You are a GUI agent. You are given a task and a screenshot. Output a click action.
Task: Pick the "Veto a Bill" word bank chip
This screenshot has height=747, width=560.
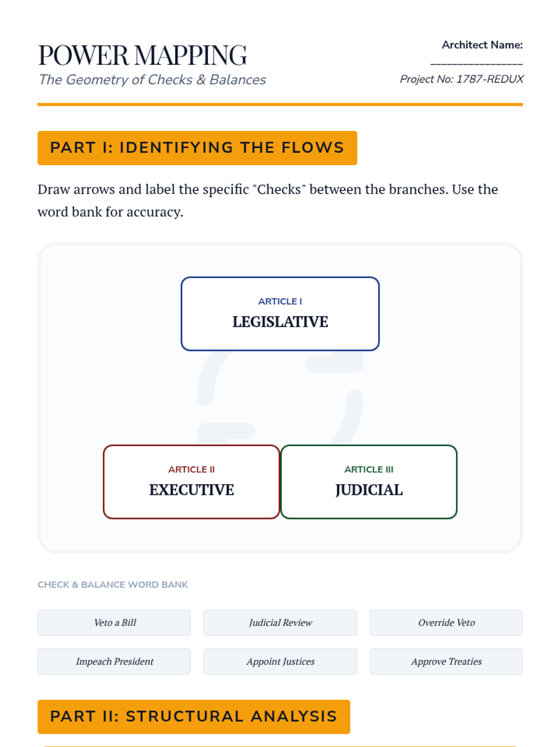pyautogui.click(x=114, y=622)
